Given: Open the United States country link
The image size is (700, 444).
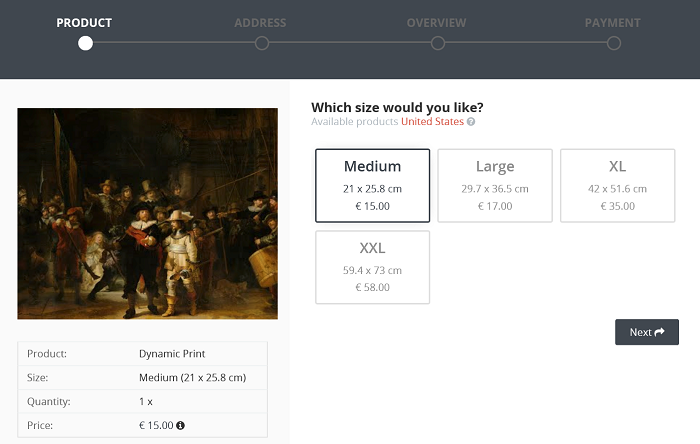Looking at the screenshot, I should point(432,121).
